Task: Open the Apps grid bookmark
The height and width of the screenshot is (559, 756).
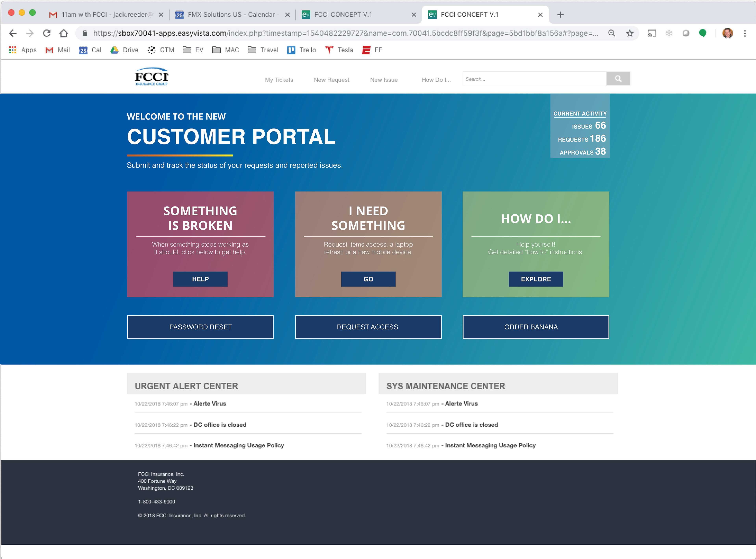Action: (x=22, y=50)
